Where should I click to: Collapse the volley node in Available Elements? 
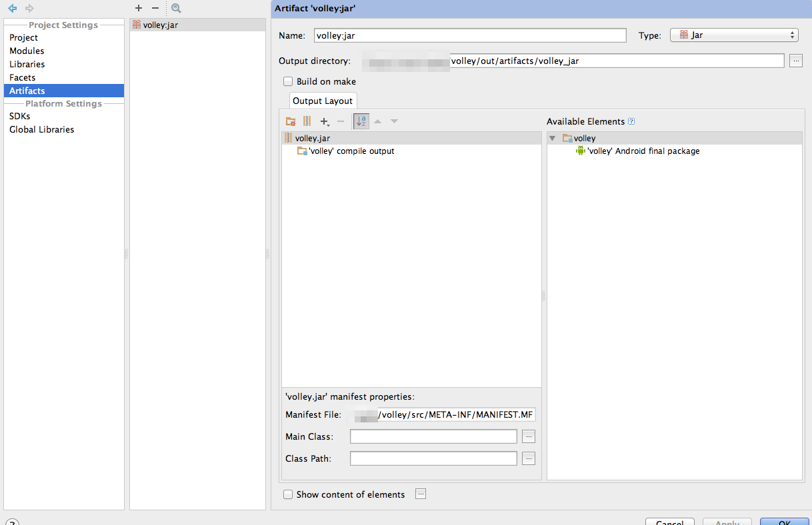[552, 139]
